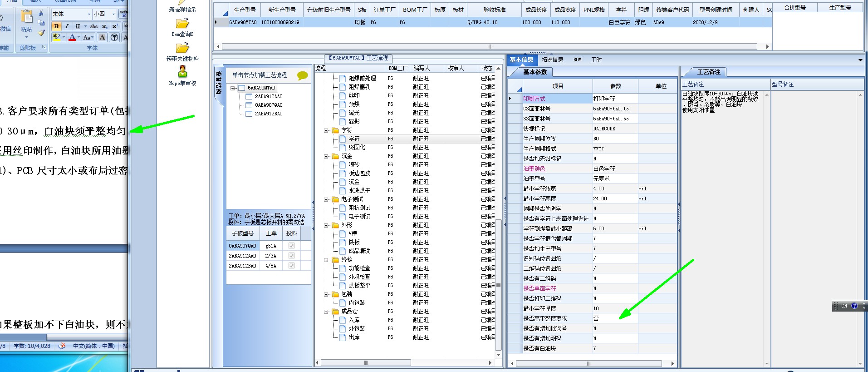868x372 pixels.
Task: Open the 预审关键物料 folder icon
Action: coord(182,48)
